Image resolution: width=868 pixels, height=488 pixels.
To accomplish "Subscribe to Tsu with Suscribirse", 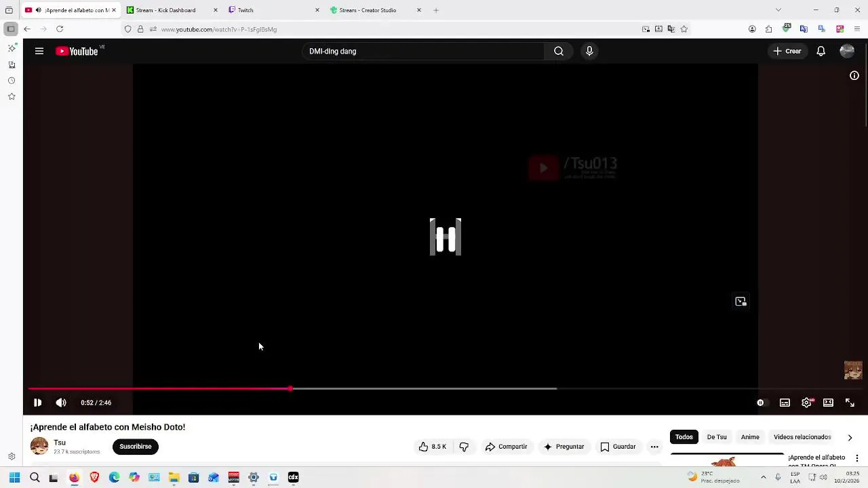I will (x=136, y=447).
